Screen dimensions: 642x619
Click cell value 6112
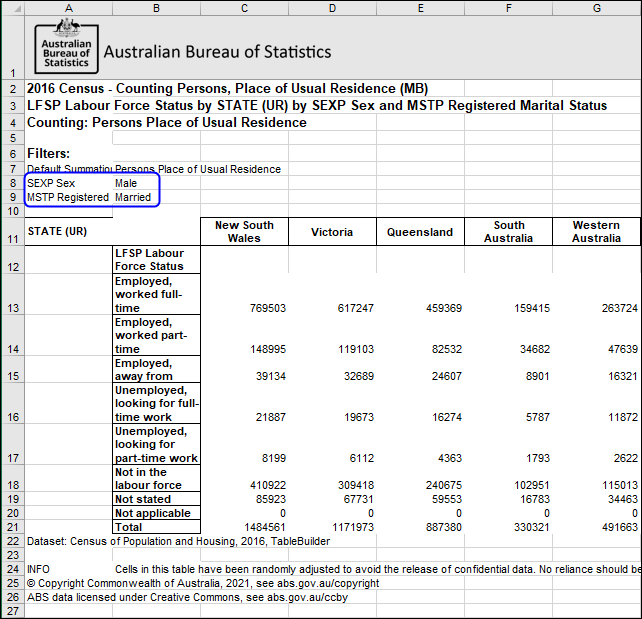click(x=362, y=458)
